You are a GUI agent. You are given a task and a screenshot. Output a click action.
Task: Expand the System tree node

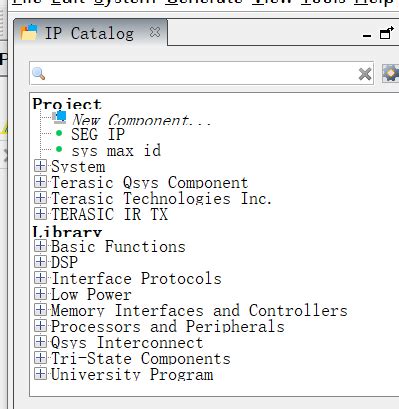[40, 166]
